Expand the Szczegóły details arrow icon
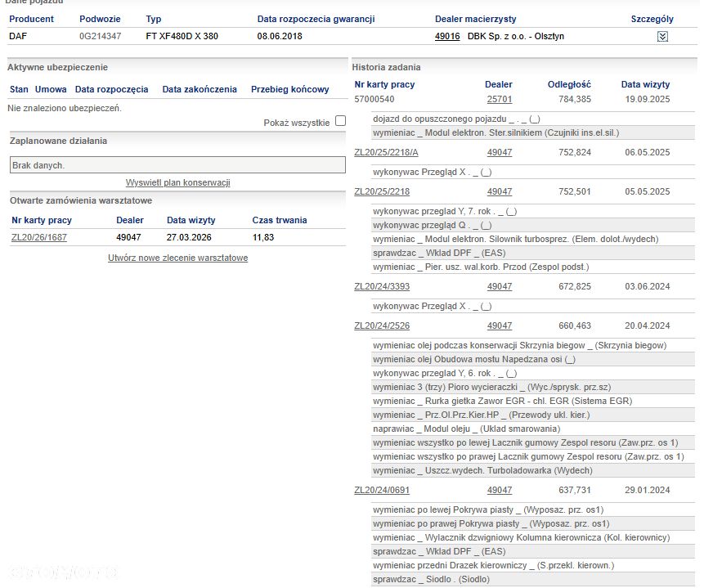The width and height of the screenshot is (704, 588). [x=662, y=37]
